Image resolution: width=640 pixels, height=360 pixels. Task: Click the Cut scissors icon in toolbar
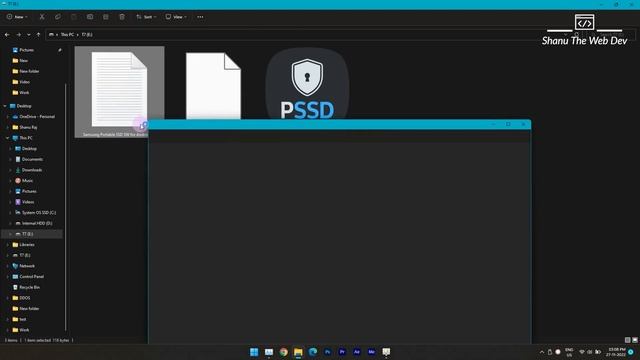(x=42, y=17)
